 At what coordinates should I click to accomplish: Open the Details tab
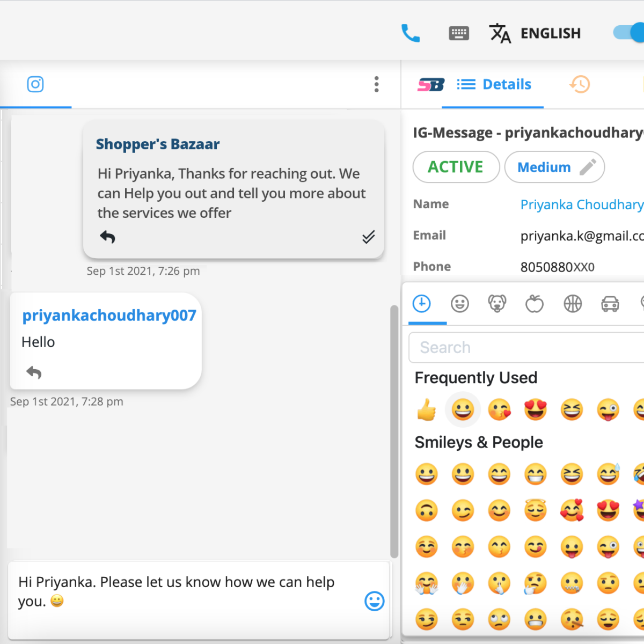coord(494,84)
